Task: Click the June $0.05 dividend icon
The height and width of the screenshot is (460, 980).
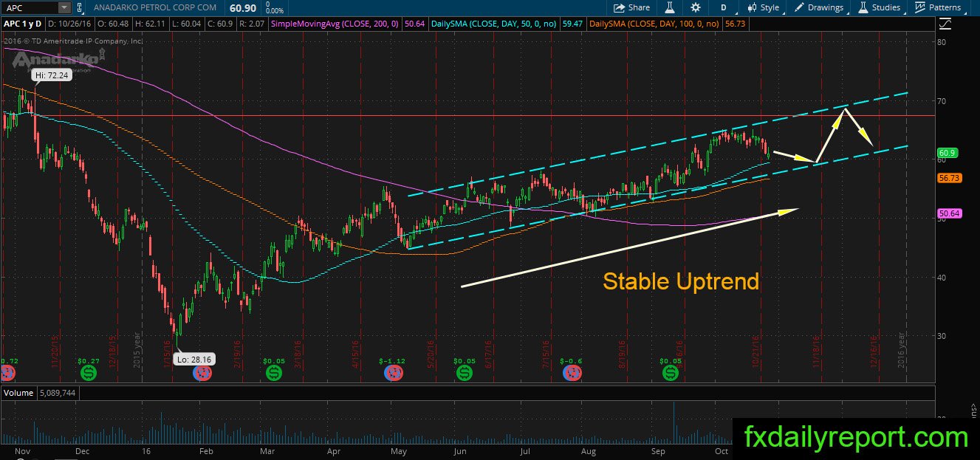Action: tap(465, 373)
